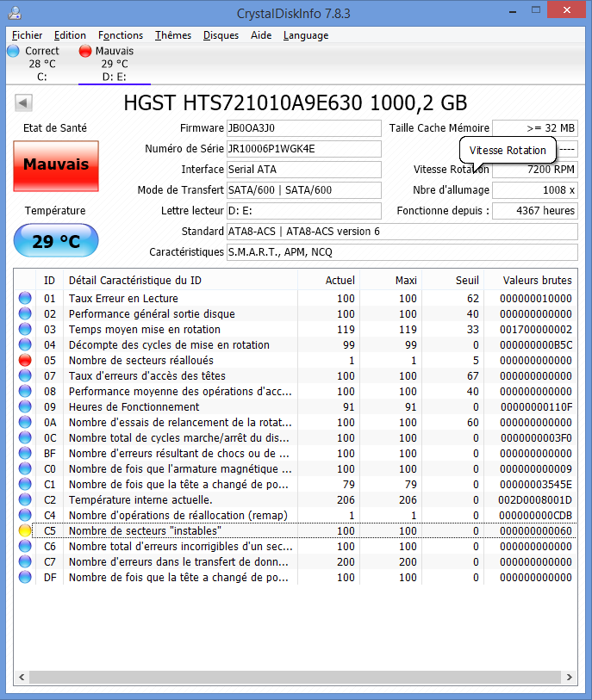The width and height of the screenshot is (592, 700).
Task: Click the cache size field >= 32 MB
Action: tap(535, 128)
